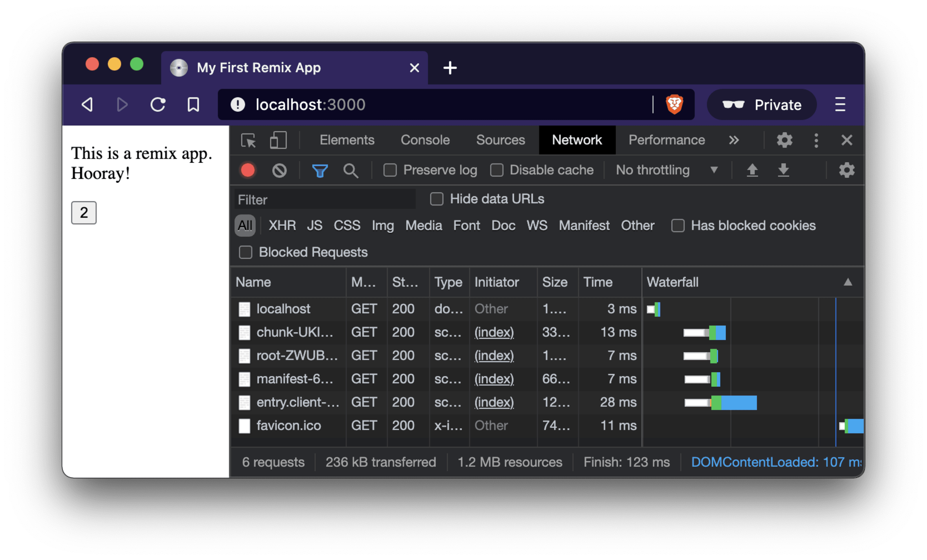The width and height of the screenshot is (927, 560).
Task: Sort by the Time column header
Action: (x=610, y=282)
